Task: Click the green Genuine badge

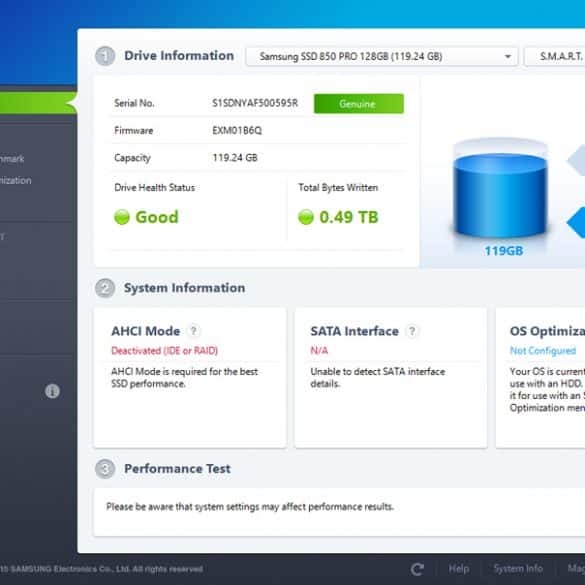Action: pos(359,104)
